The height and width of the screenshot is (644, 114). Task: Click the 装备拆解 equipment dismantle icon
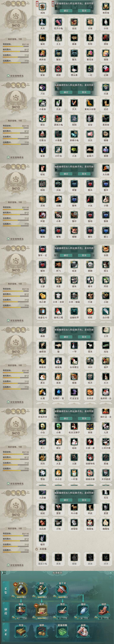tap(62, 631)
